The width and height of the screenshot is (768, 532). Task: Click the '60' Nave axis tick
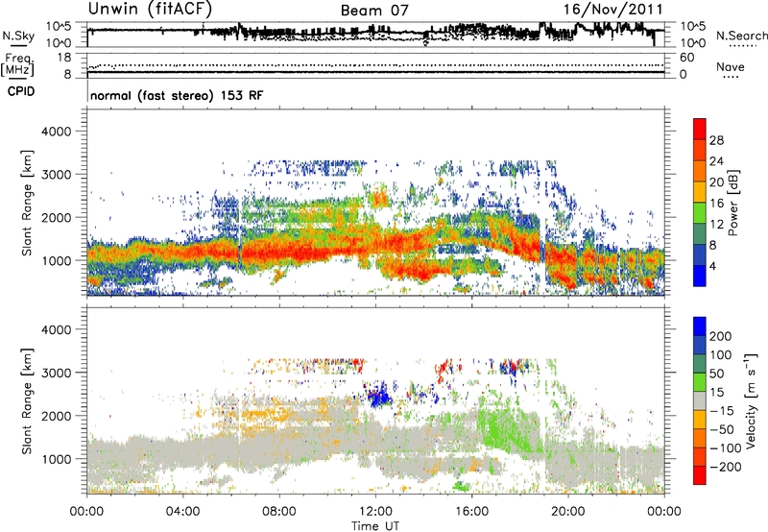click(x=686, y=58)
